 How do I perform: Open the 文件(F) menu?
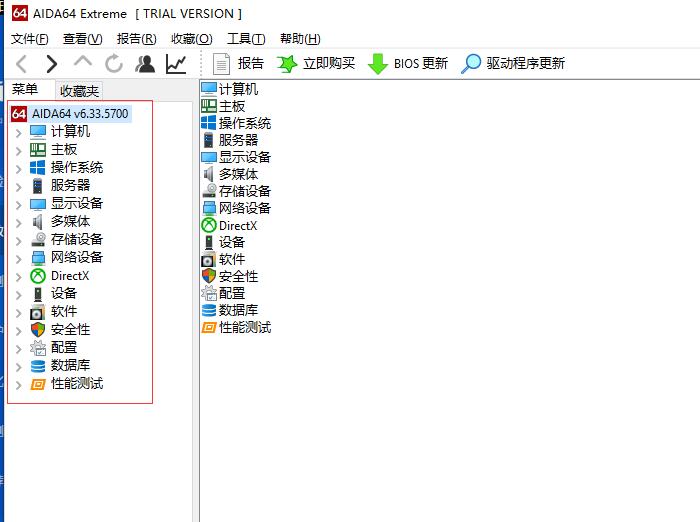tap(29, 39)
